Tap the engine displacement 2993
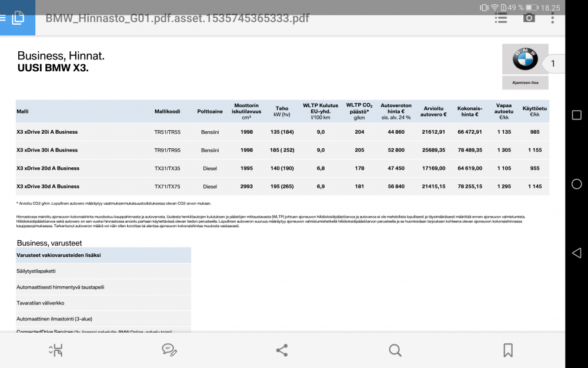The image size is (588, 368). [x=246, y=186]
